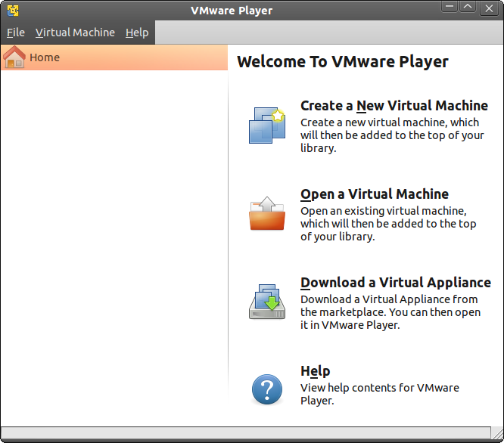Click text 'View help contents for VMware'
Viewport: 504px width, 443px height.
pos(380,388)
